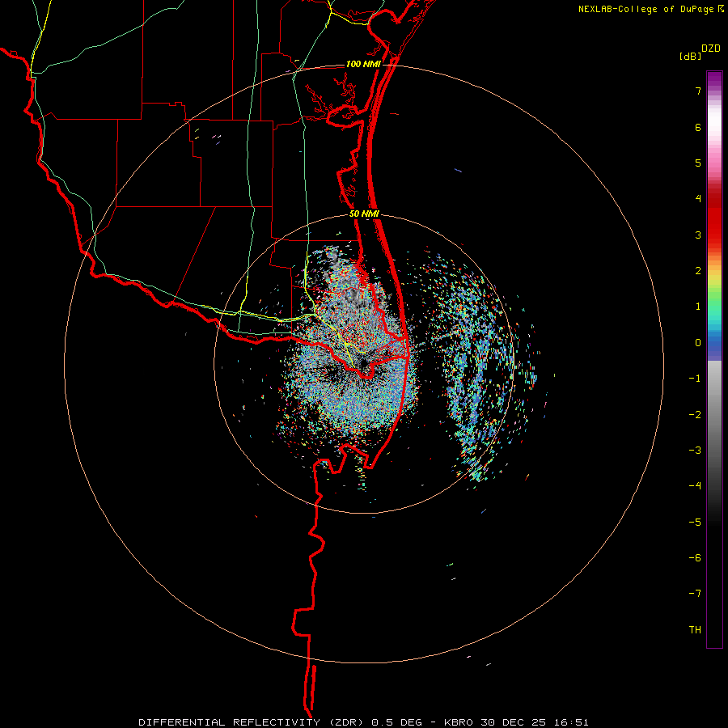The width and height of the screenshot is (728, 728).
Task: Click the 50 NMI range ring label
Action: [x=364, y=214]
